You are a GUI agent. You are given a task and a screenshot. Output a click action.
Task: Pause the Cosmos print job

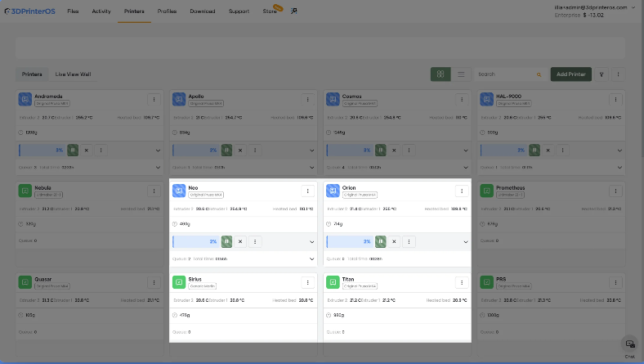pos(381,151)
